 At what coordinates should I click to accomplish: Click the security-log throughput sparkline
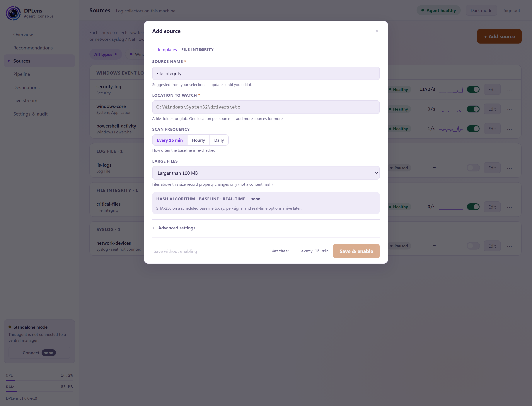[451, 90]
